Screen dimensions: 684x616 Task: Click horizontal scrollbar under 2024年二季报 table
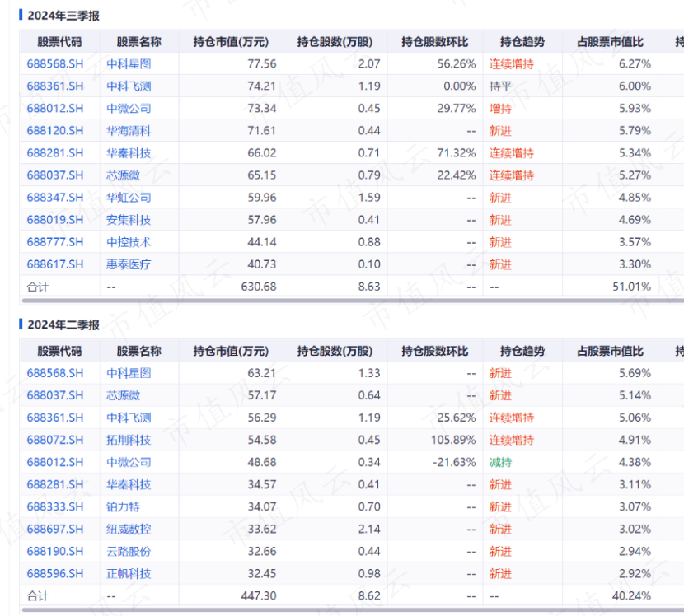tap(353, 609)
